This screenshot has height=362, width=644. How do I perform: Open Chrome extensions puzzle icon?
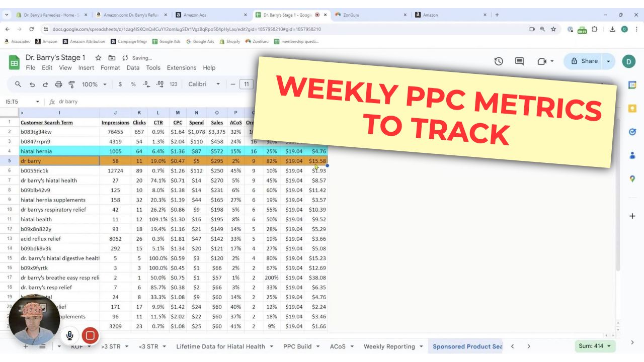[595, 29]
